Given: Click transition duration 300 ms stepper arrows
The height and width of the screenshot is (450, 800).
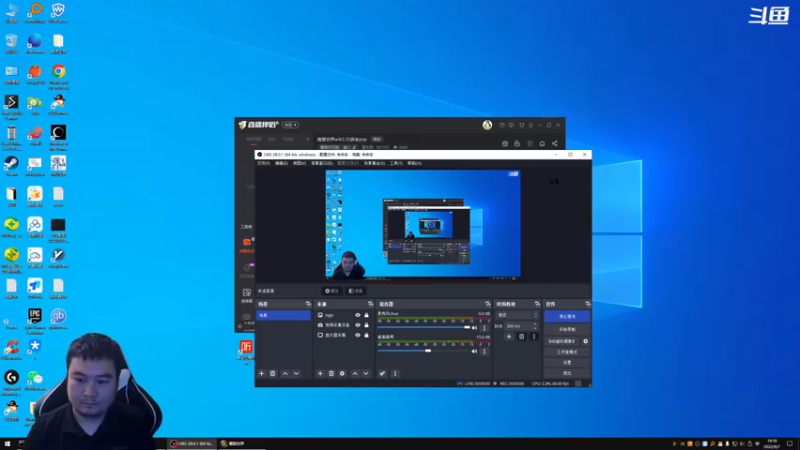Looking at the screenshot, I should click(x=535, y=326).
